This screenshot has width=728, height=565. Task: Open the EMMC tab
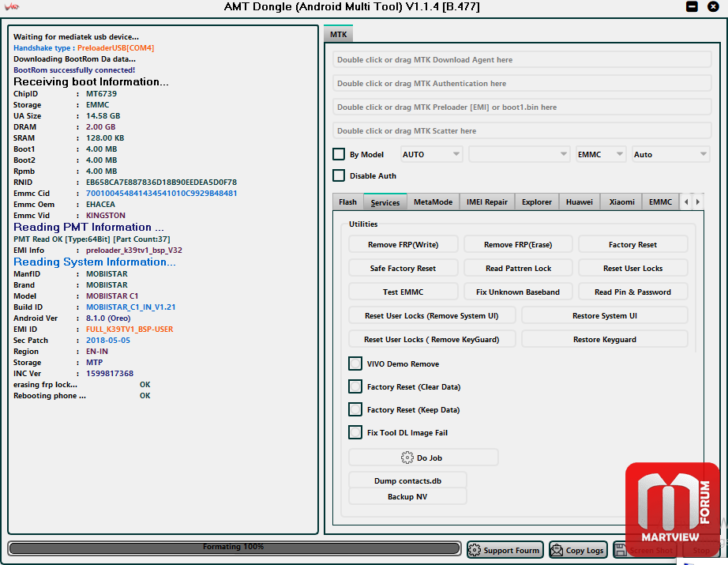point(661,202)
